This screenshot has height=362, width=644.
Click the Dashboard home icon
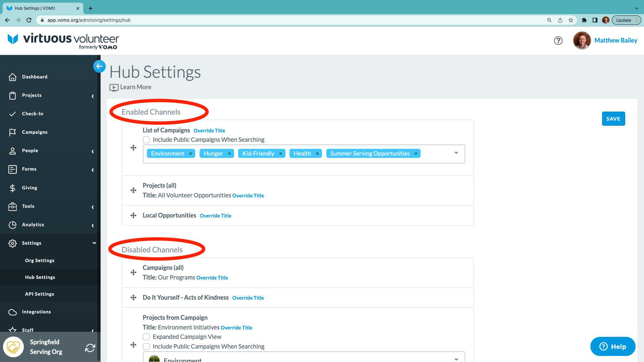tap(12, 77)
